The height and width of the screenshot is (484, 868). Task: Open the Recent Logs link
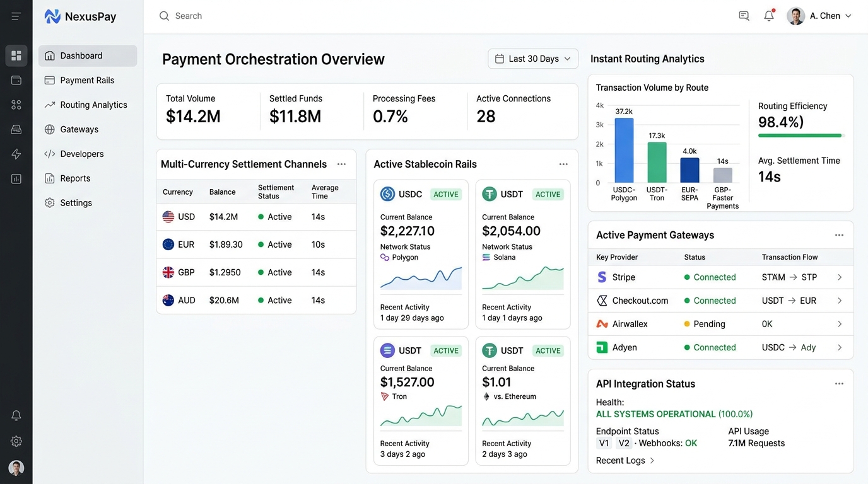pyautogui.click(x=625, y=461)
